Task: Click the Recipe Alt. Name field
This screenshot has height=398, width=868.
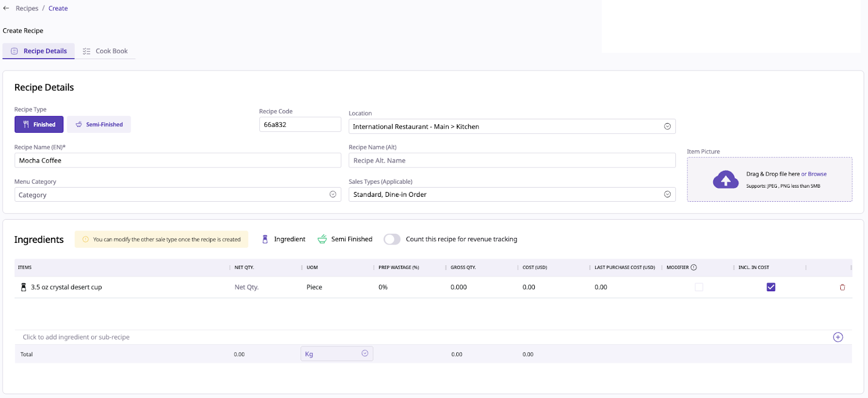Action: 512,161
